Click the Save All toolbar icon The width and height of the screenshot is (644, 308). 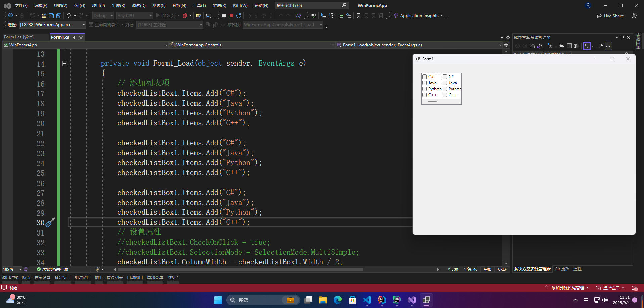click(x=58, y=16)
